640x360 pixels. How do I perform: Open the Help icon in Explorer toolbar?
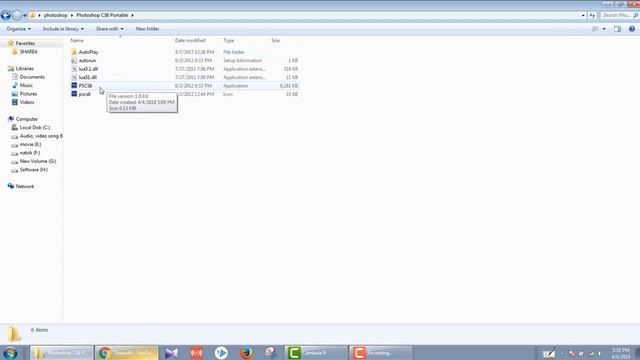click(x=632, y=29)
